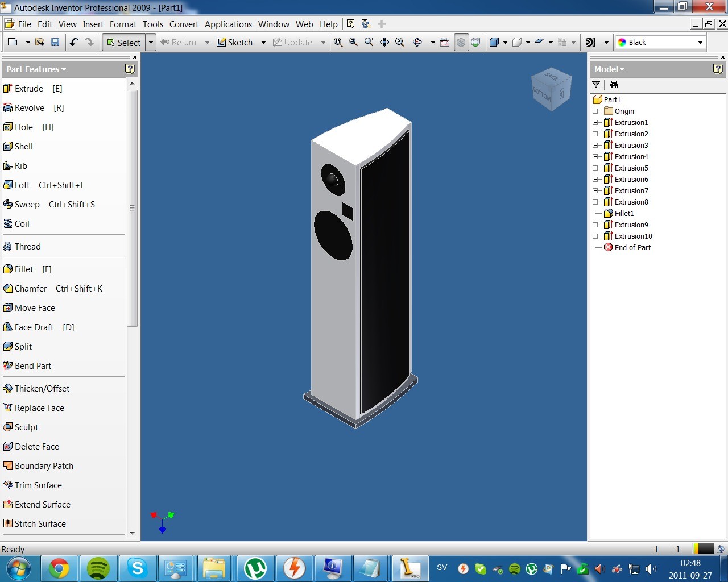The height and width of the screenshot is (582, 728).
Task: Expand the Extrusion5 tree node
Action: [595, 168]
